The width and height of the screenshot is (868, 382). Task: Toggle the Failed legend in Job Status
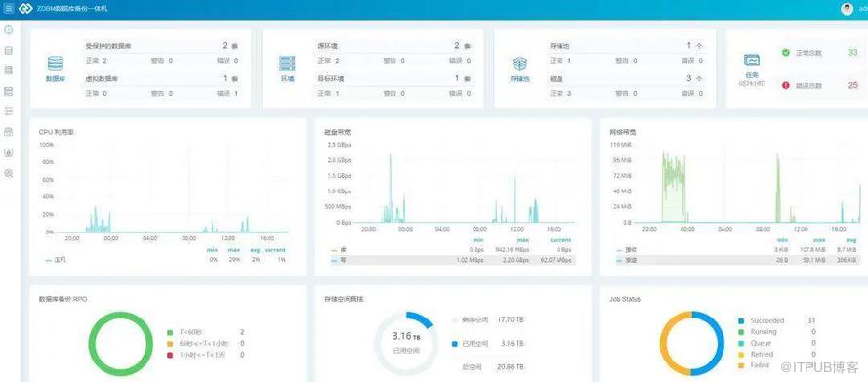click(x=755, y=365)
